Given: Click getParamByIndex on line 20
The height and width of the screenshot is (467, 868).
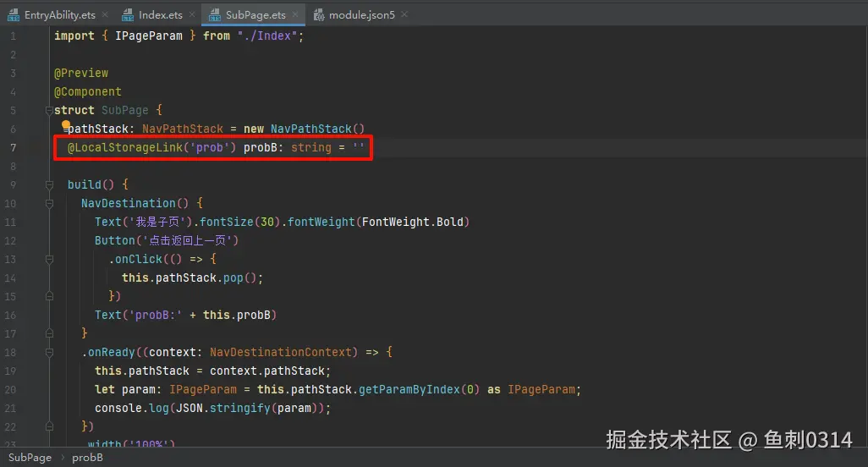Looking at the screenshot, I should pyautogui.click(x=409, y=389).
